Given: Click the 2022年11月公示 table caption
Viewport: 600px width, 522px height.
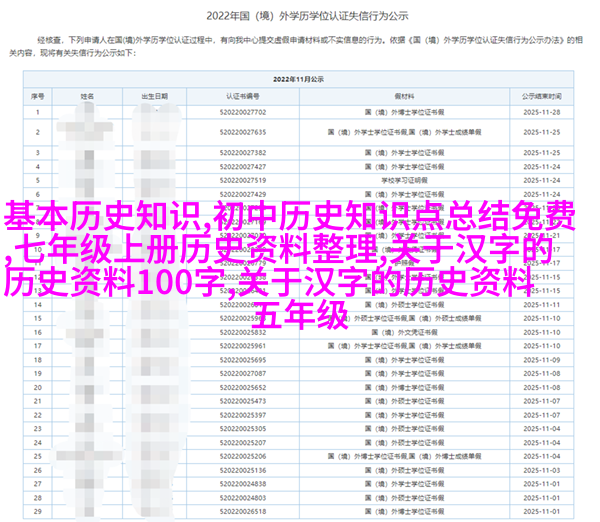Looking at the screenshot, I should click(x=300, y=76).
